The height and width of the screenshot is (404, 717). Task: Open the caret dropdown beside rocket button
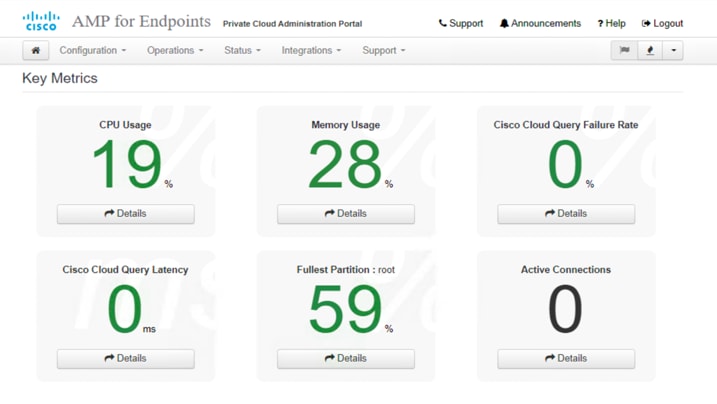673,50
